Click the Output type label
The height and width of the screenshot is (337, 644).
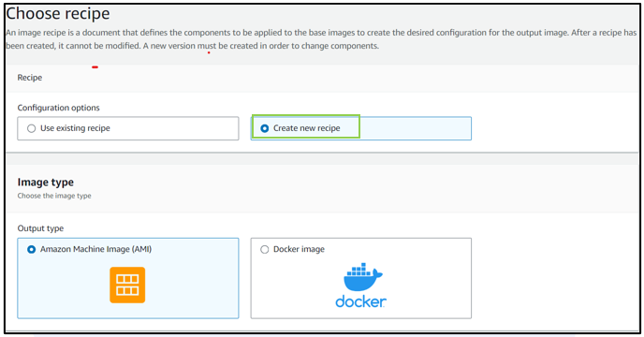pyautogui.click(x=40, y=228)
